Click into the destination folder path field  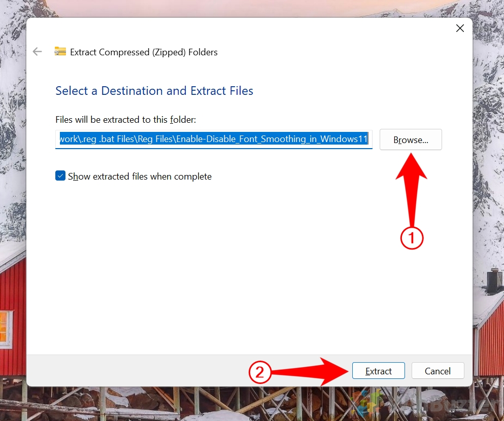point(214,139)
